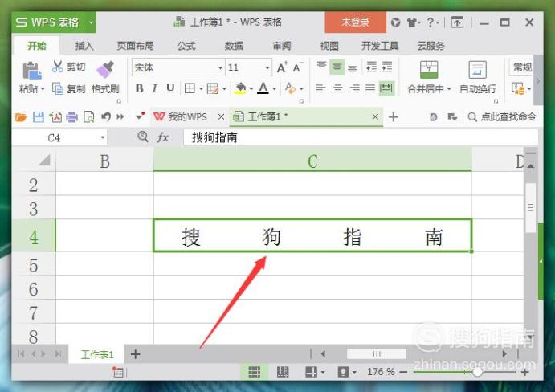Apply the font color A
Screen dimensions: 555x392
point(263,88)
